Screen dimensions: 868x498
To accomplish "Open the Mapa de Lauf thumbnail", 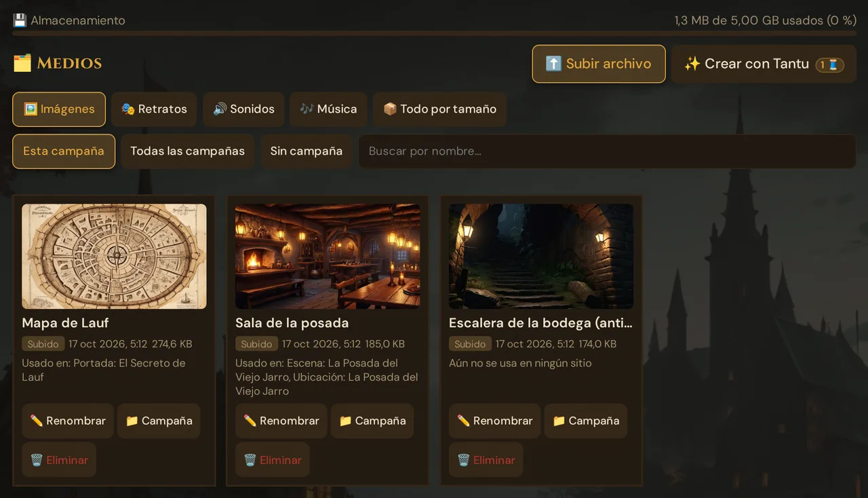I will pos(114,256).
